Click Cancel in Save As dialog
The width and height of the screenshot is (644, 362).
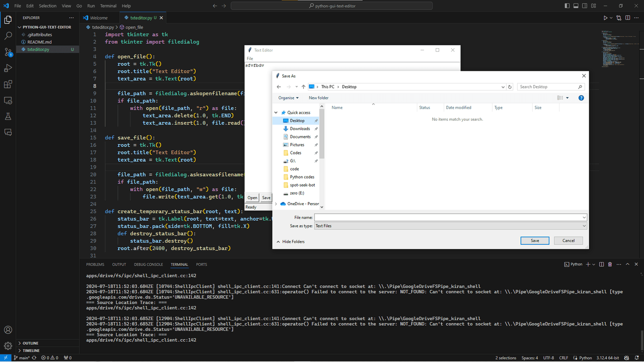pos(568,241)
